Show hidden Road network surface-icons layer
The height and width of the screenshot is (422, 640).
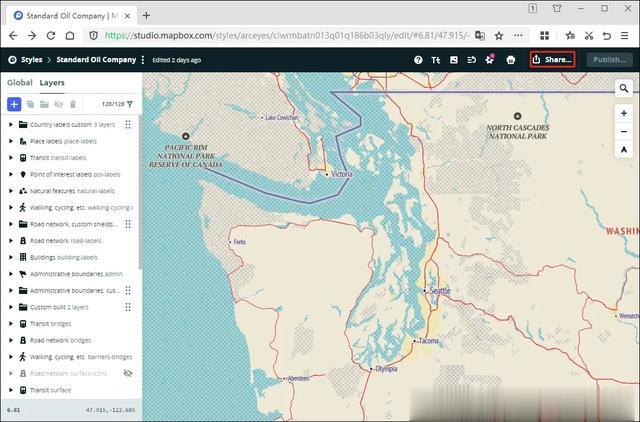click(x=128, y=373)
